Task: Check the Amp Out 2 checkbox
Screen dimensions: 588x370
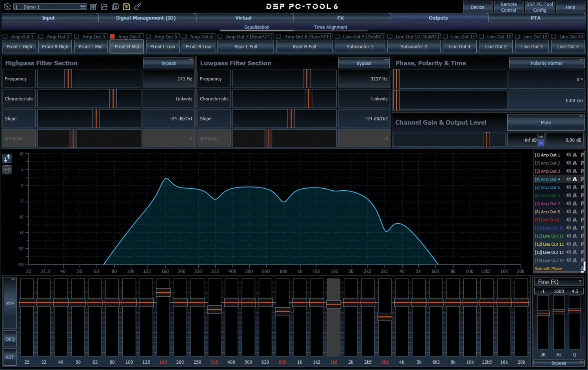Action: pyautogui.click(x=41, y=36)
